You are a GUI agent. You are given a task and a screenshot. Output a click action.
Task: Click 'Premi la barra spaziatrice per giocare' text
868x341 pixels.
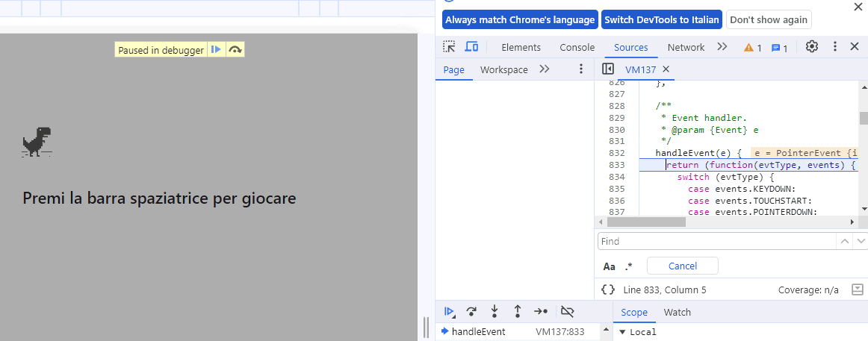(159, 198)
